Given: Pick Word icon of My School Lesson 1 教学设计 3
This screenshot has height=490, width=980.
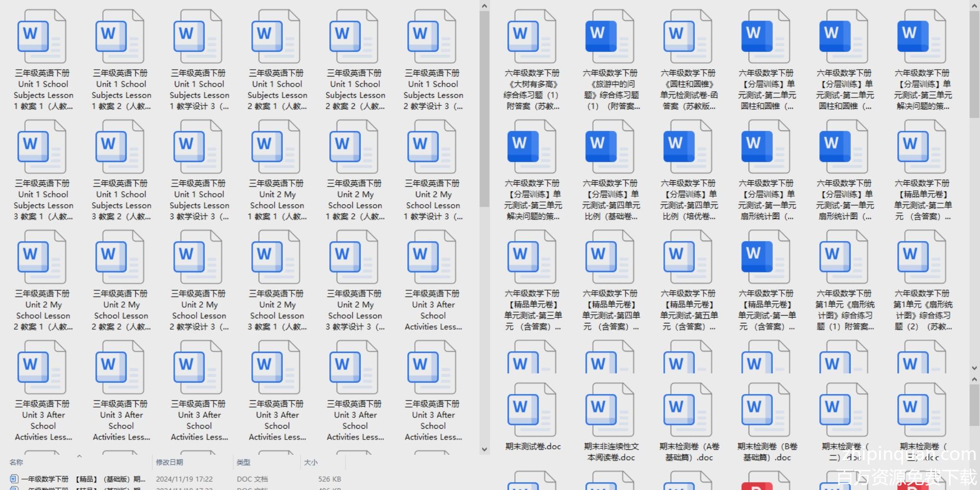Looking at the screenshot, I should pos(431,147).
